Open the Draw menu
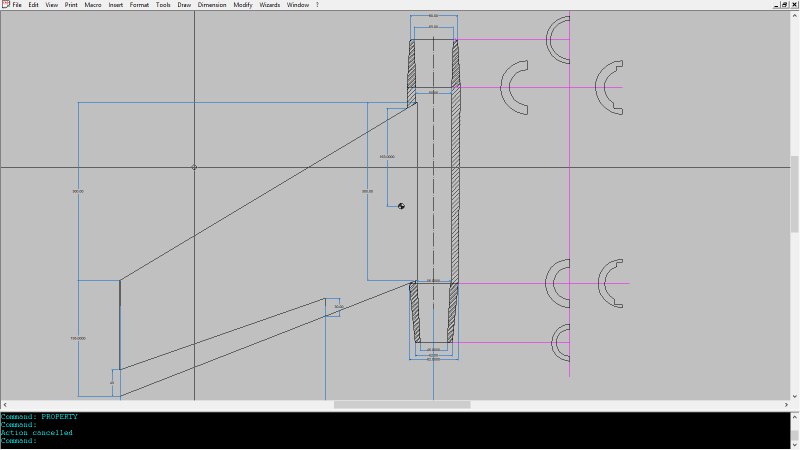 click(184, 5)
